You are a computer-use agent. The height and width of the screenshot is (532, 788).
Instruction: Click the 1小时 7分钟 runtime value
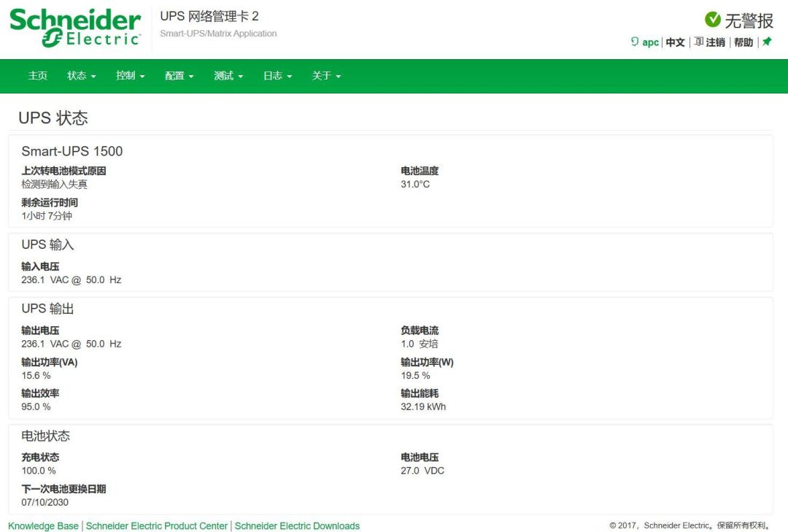47,216
